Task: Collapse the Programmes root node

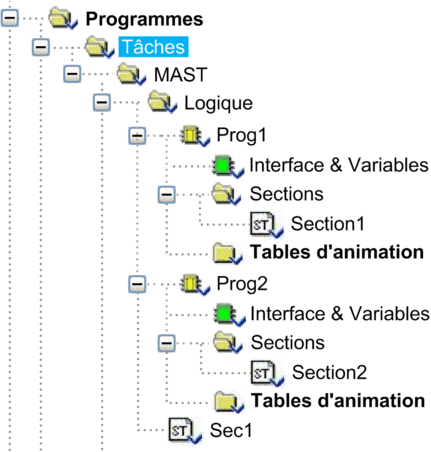Action: [x=10, y=18]
